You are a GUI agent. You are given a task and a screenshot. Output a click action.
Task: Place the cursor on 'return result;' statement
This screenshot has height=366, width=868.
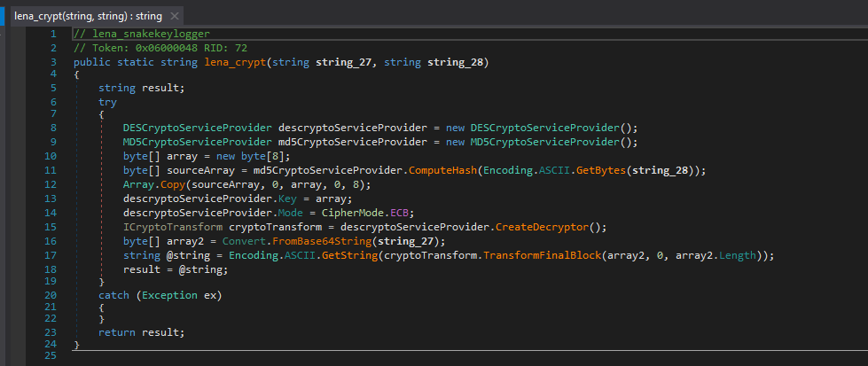(142, 332)
